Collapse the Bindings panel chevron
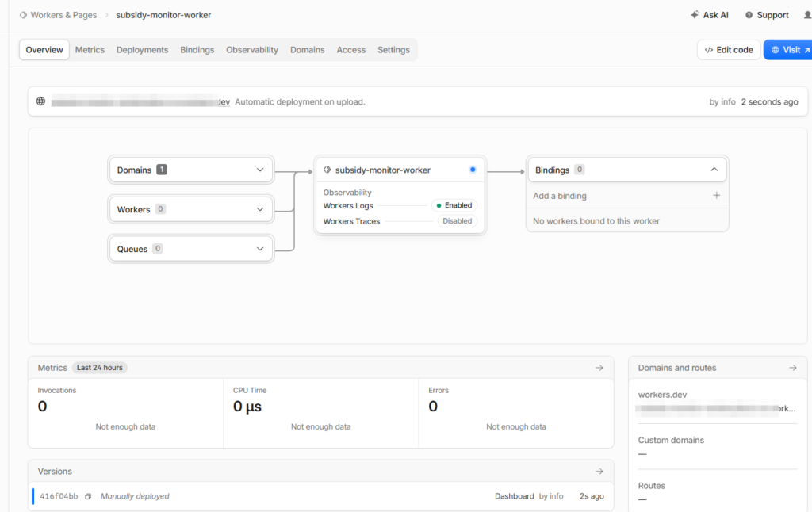This screenshot has height=512, width=812. 714,170
